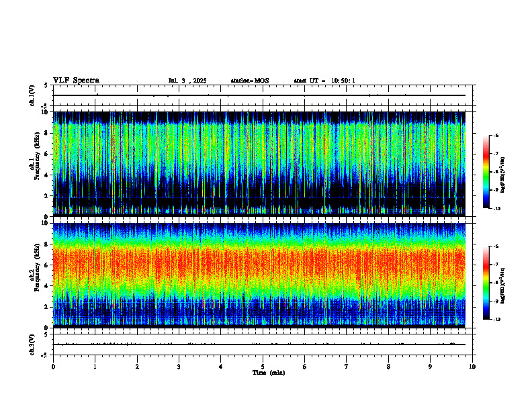Image resolution: width=532 pixels, height=411 pixels.
Task: Click the "-6" label on ch.1 color scale
Action: (x=496, y=135)
